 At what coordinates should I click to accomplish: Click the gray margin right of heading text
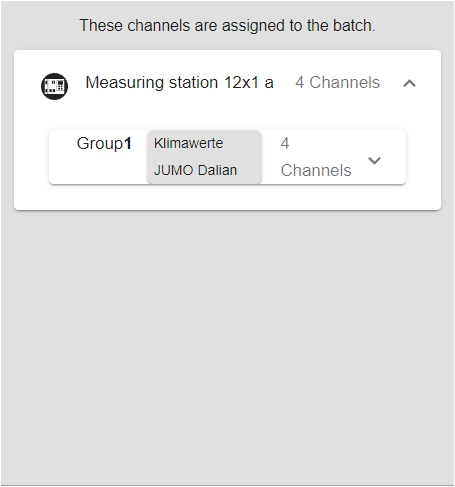(414, 26)
